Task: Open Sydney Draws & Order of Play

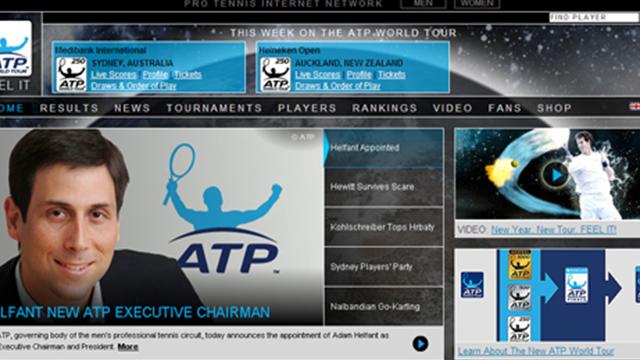Action: point(133,86)
